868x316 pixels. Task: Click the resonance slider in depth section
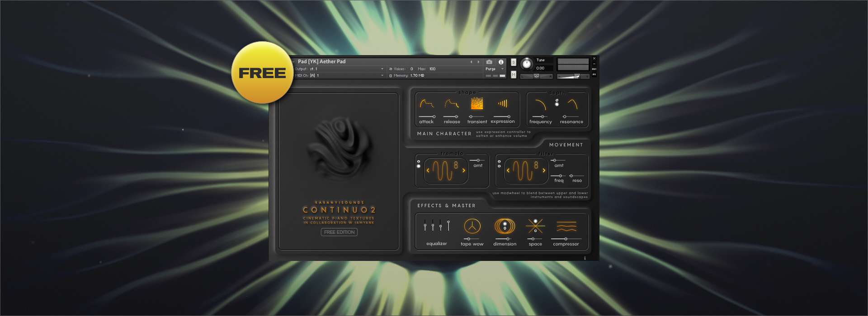tap(571, 116)
